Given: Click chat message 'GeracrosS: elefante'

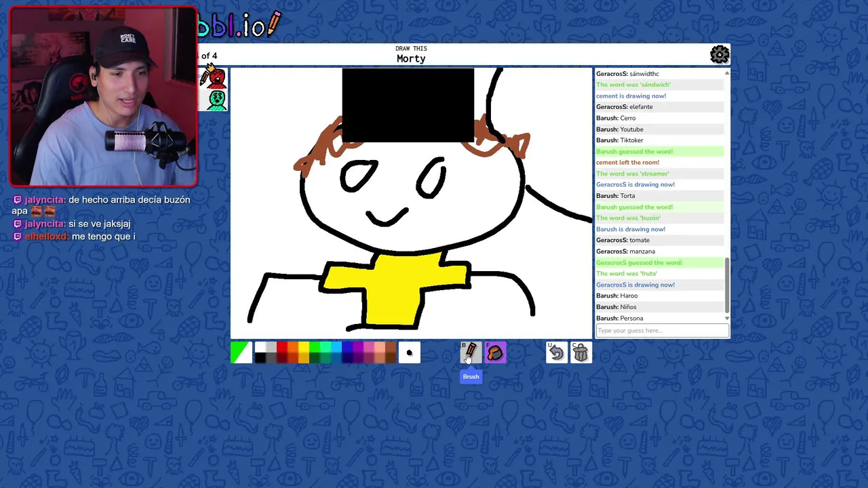Looking at the screenshot, I should pyautogui.click(x=624, y=107).
